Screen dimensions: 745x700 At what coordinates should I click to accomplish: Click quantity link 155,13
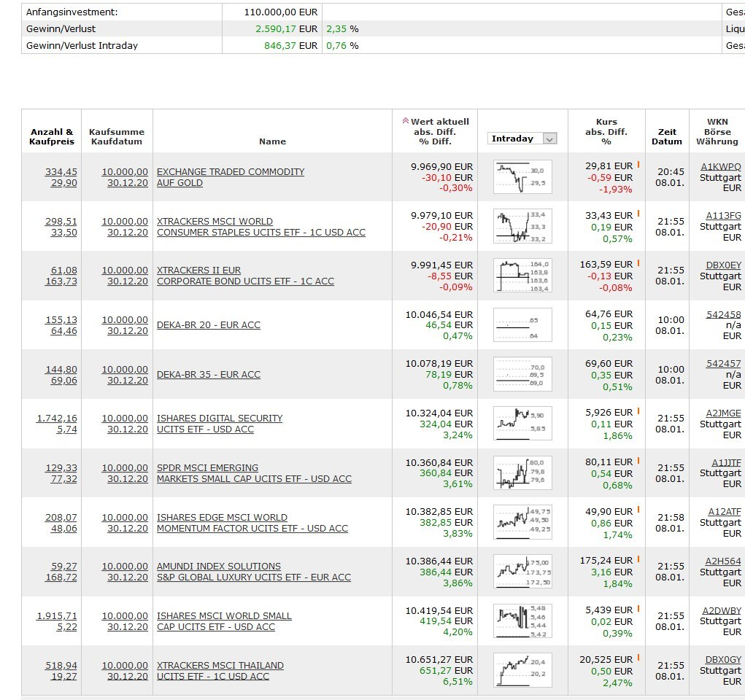pos(61,320)
